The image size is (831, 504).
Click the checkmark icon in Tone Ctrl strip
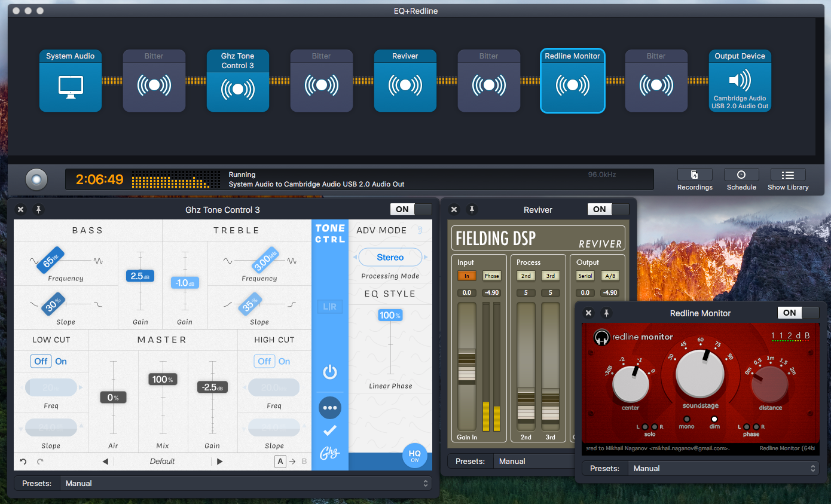click(x=330, y=430)
